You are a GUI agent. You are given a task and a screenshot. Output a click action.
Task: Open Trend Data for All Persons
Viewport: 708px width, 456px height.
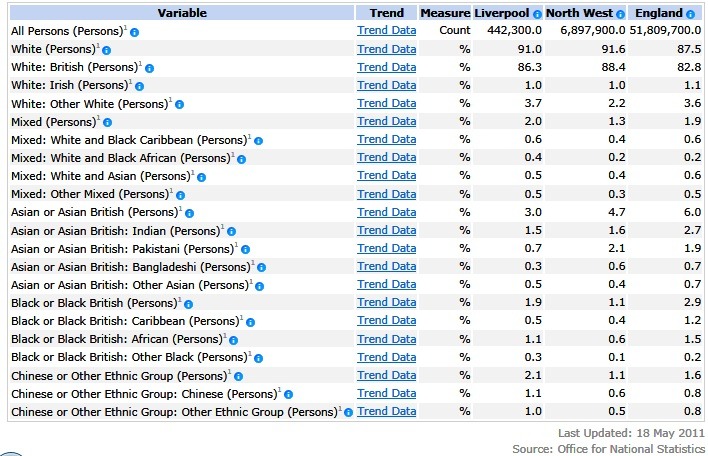coord(387,31)
